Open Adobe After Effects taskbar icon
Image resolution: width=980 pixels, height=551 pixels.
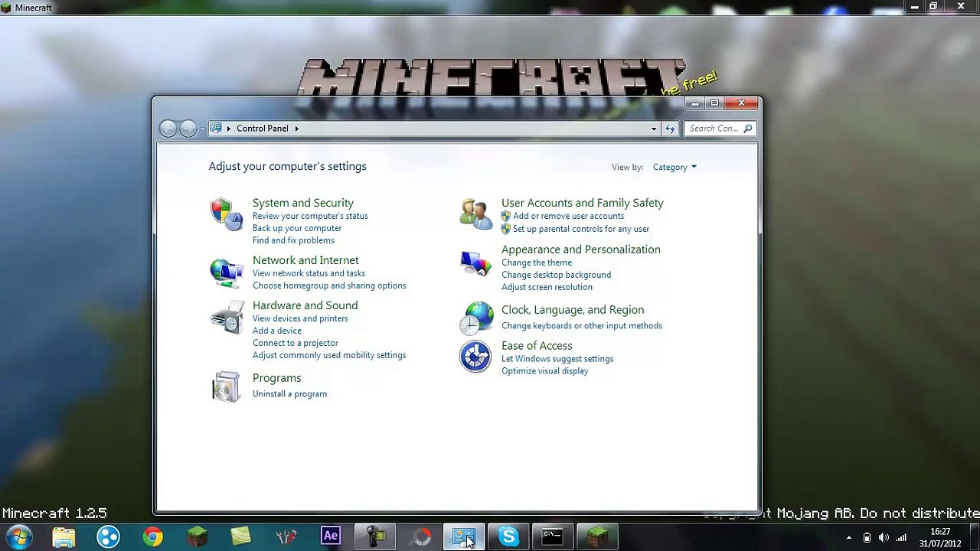(x=331, y=536)
